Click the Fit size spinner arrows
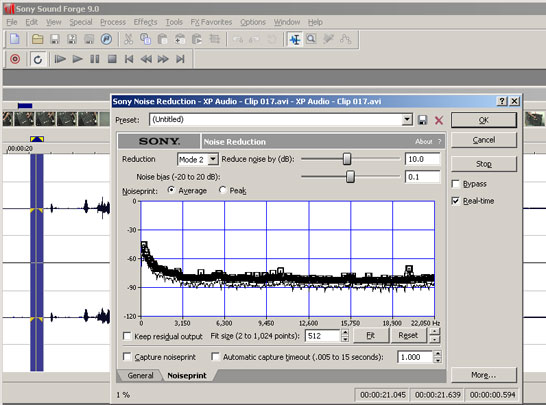Screen dimensions: 546x405 (345, 336)
